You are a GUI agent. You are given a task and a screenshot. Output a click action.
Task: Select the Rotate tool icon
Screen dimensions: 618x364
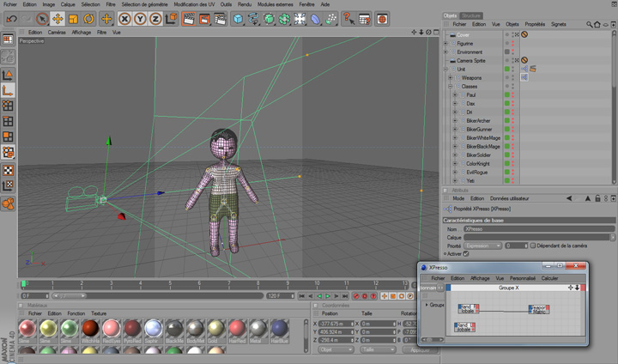[88, 18]
